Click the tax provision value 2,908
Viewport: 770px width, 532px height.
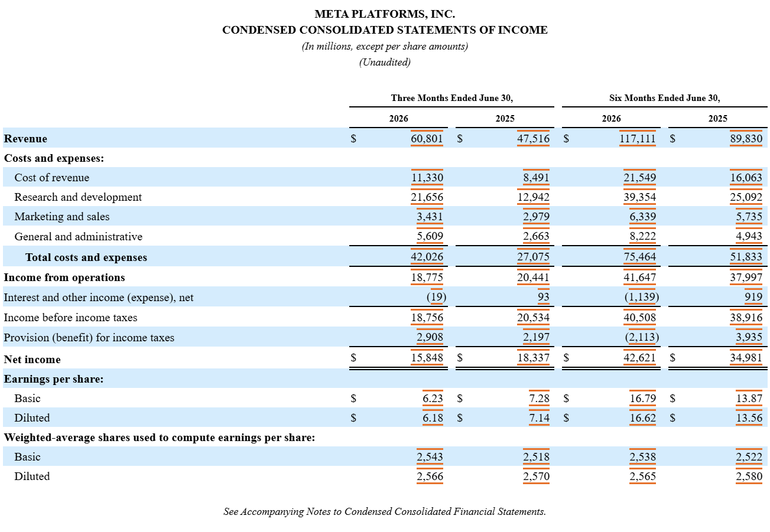click(x=429, y=338)
